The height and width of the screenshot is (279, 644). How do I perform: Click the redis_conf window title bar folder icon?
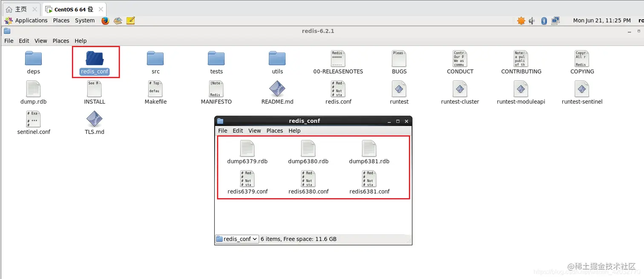(220, 121)
